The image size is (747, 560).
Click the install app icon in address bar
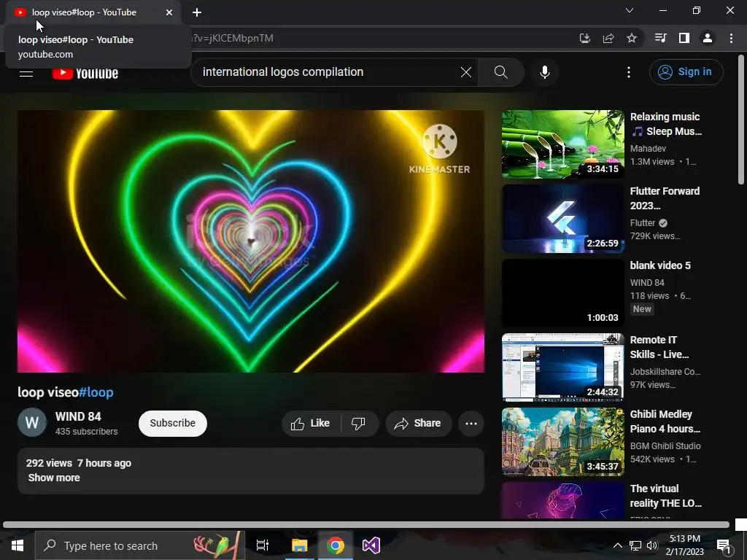[584, 38]
